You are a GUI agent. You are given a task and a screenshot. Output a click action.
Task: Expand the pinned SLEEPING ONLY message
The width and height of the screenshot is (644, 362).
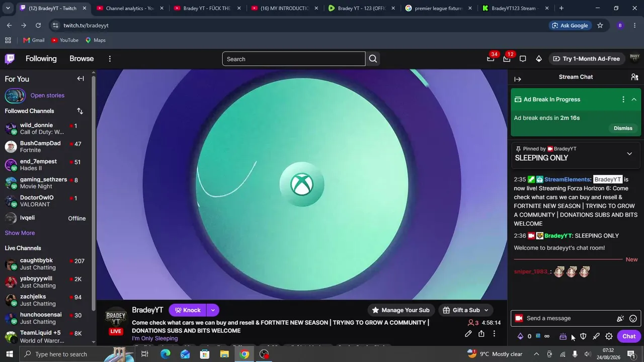tap(629, 154)
